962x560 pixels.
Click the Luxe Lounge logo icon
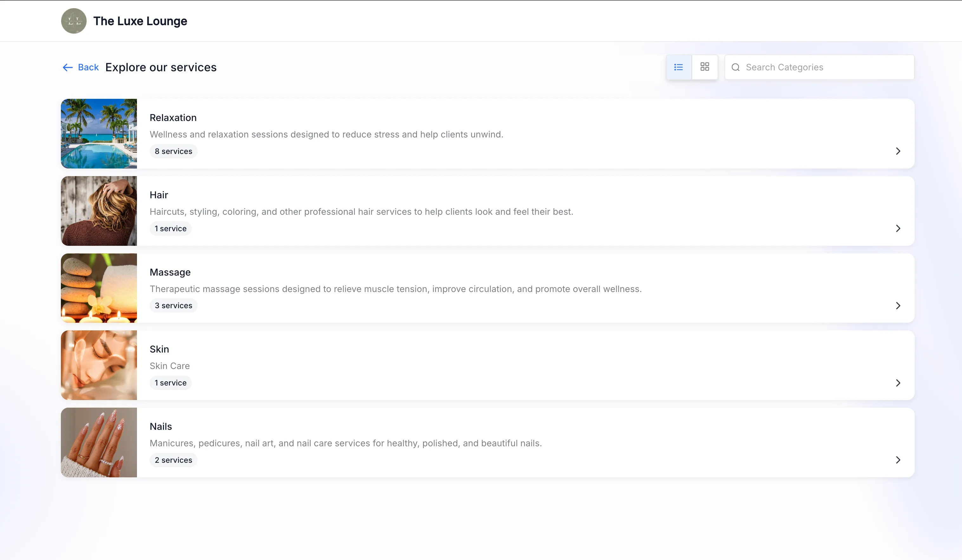[x=74, y=21]
